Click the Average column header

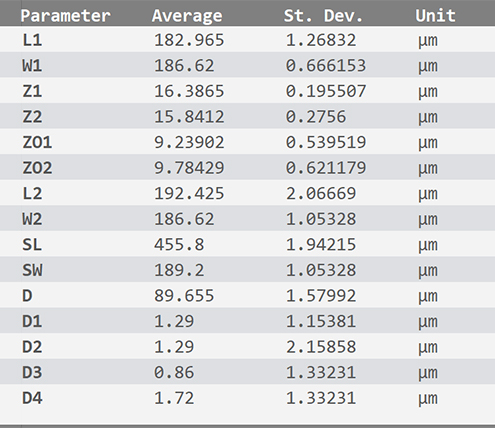click(x=187, y=16)
